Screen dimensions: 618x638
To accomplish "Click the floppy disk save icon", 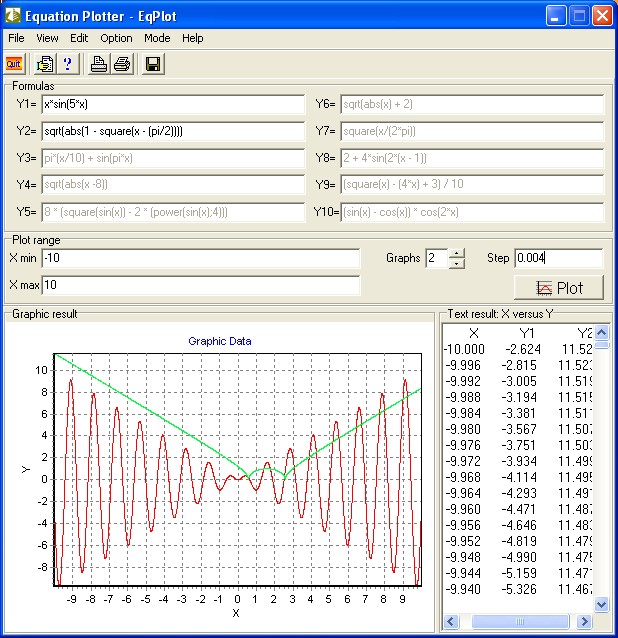I will click(153, 64).
